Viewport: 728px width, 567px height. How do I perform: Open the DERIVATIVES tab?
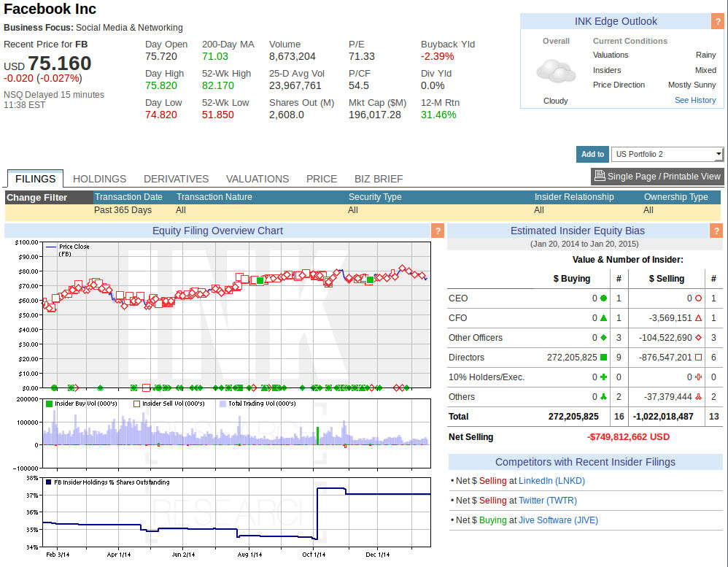click(176, 179)
